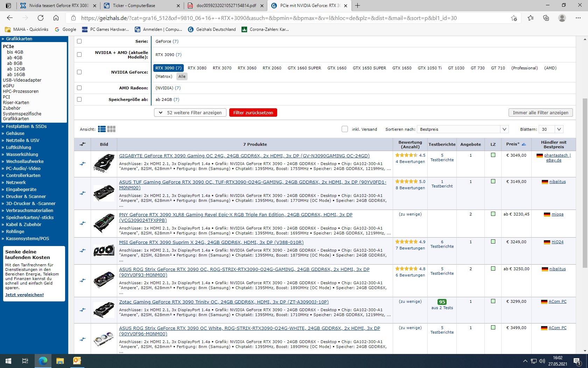
Task: Click price sort ascending arrow in Preis header
Action: 524,144
